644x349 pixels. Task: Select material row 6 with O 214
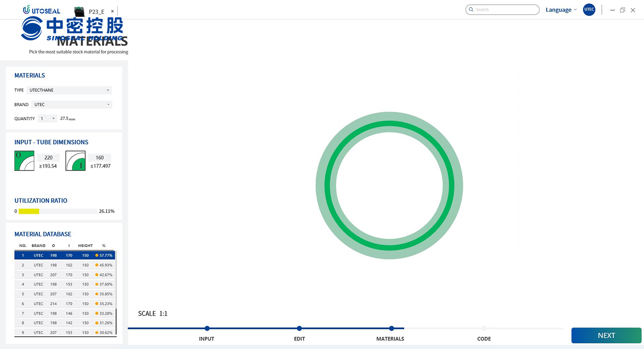[65, 304]
